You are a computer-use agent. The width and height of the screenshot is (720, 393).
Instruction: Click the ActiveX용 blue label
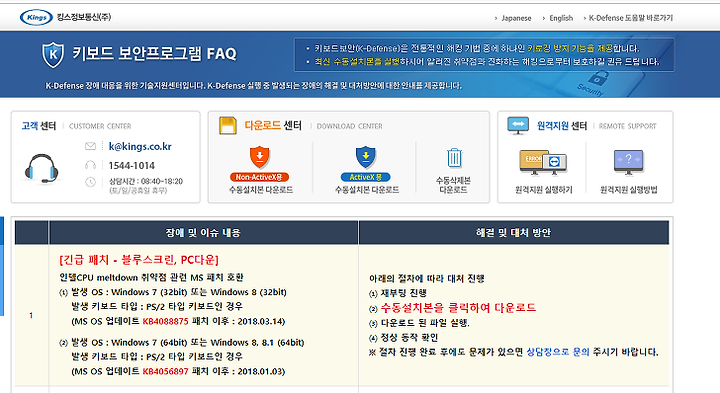(x=366, y=177)
